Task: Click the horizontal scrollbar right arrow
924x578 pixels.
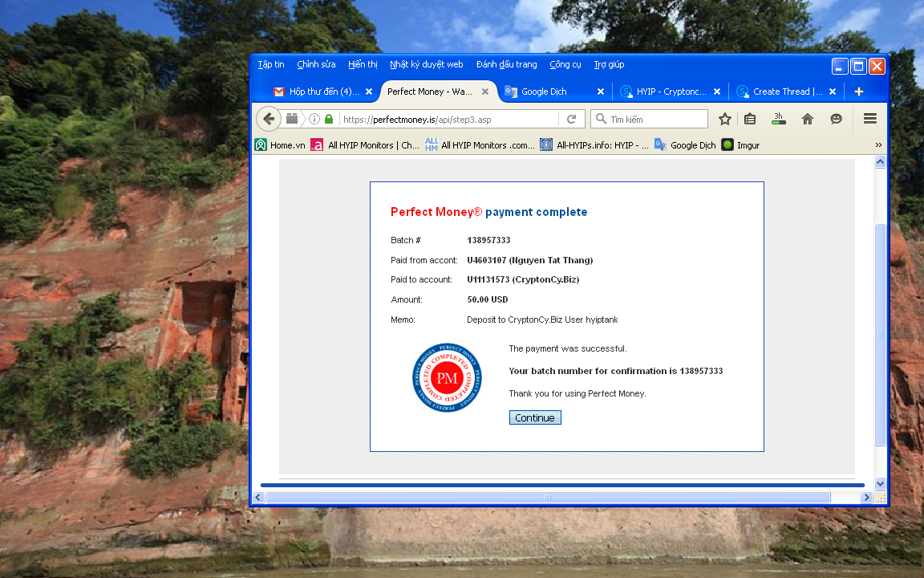Action: coord(866,497)
